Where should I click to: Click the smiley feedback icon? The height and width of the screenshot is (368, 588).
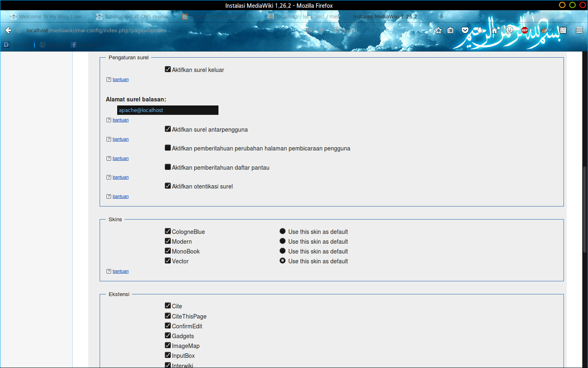click(x=509, y=30)
